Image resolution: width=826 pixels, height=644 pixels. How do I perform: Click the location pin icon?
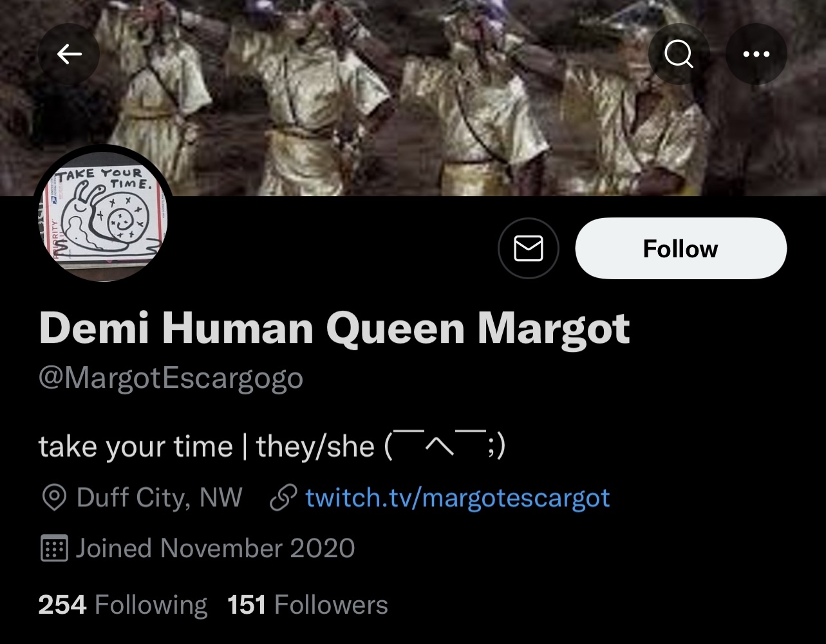(x=54, y=498)
